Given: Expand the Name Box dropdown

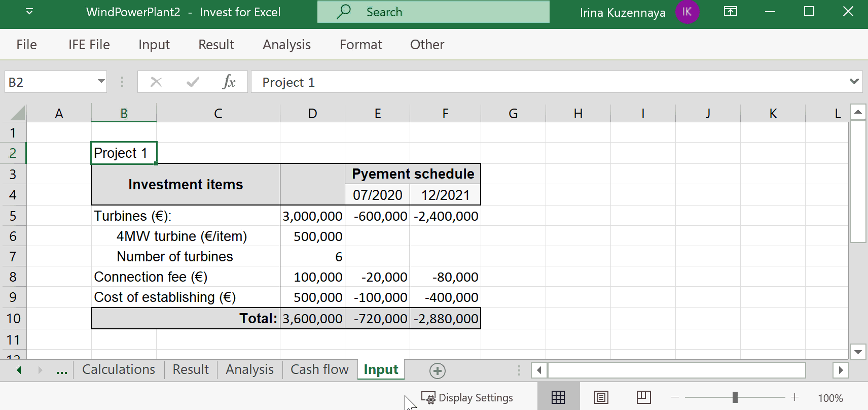Looking at the screenshot, I should coord(101,81).
